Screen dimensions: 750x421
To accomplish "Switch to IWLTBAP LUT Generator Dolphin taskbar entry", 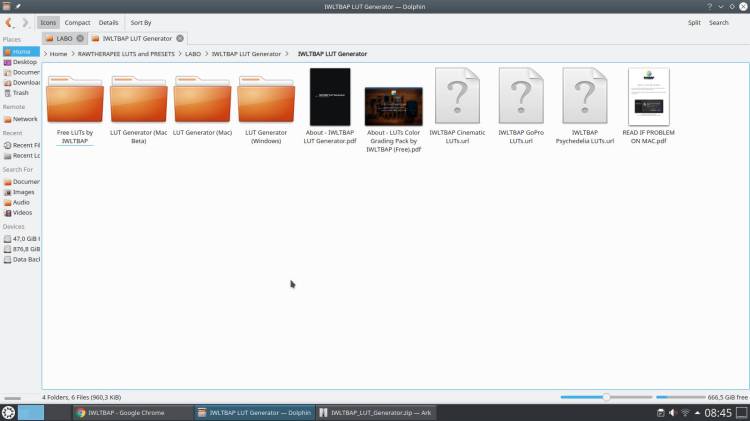I will coord(254,412).
